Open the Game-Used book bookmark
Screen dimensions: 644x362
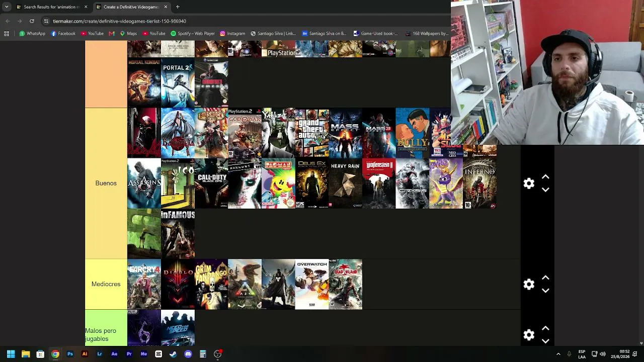pos(376,34)
